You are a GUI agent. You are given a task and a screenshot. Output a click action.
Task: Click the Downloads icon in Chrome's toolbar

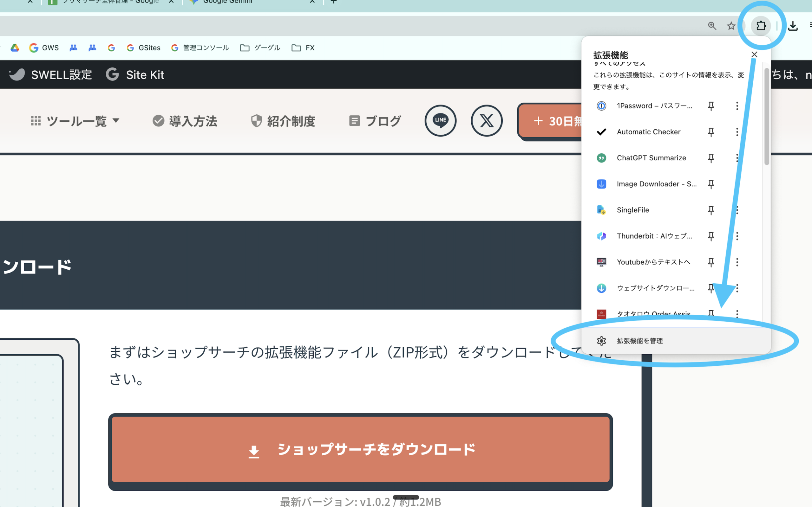[x=793, y=26]
